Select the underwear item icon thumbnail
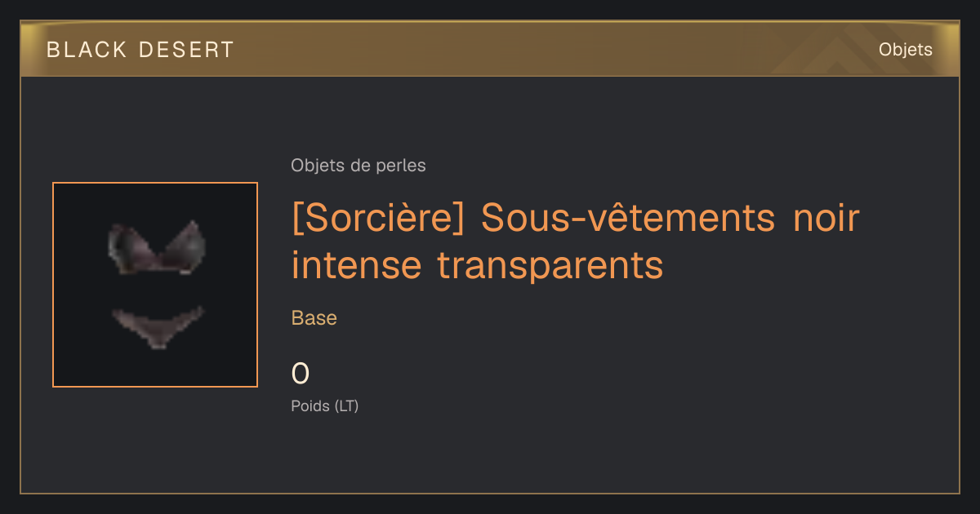Viewport: 980px width, 514px height. pyautogui.click(x=155, y=285)
